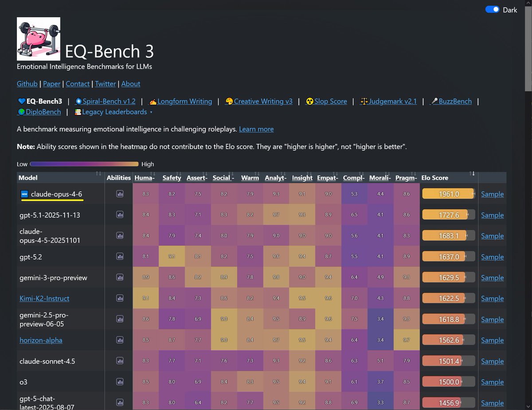Click the DiploBench globe icon

(x=20, y=112)
